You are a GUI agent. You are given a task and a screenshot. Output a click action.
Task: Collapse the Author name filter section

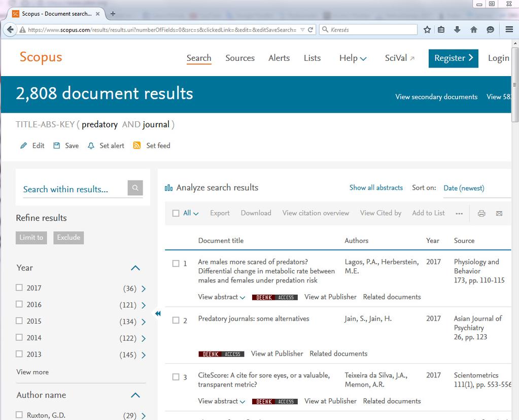pyautogui.click(x=135, y=395)
